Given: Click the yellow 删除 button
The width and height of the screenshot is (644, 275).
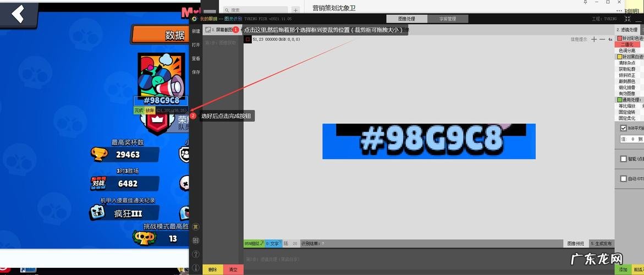Looking at the screenshot, I should (213, 269).
